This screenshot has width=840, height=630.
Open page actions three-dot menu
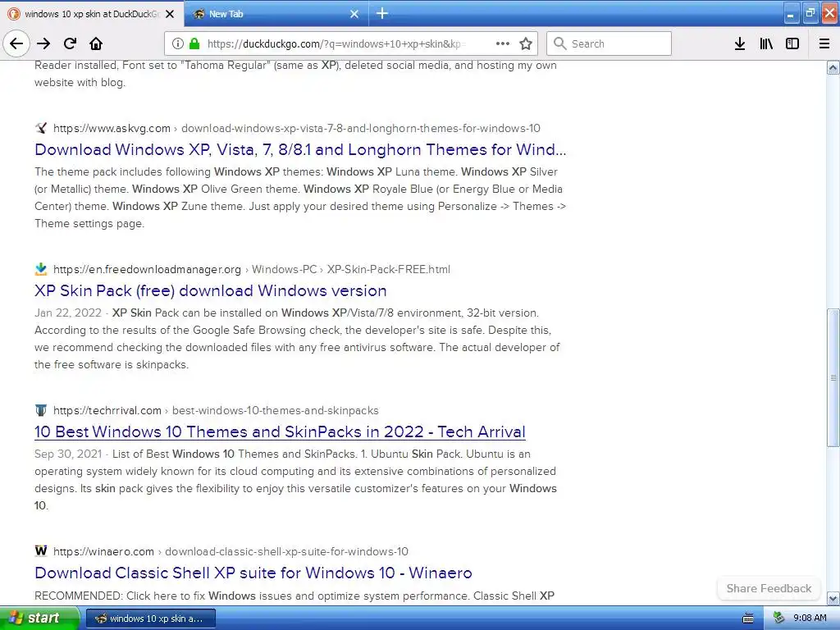(503, 43)
